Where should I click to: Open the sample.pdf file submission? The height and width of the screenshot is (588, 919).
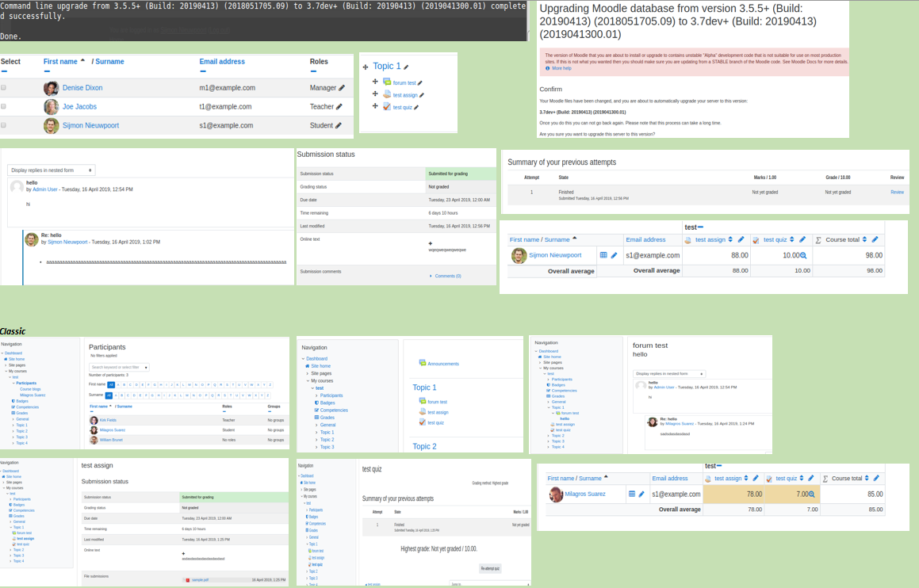click(x=200, y=580)
